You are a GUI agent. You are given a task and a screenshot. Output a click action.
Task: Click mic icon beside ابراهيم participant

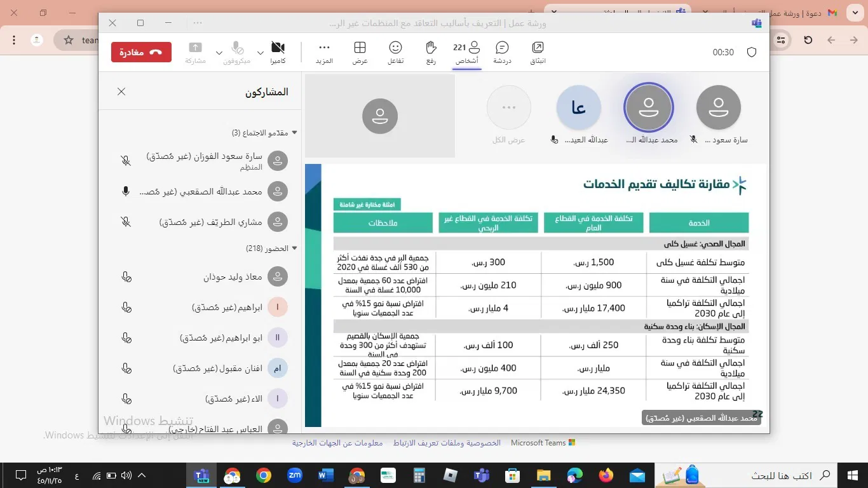click(x=126, y=307)
